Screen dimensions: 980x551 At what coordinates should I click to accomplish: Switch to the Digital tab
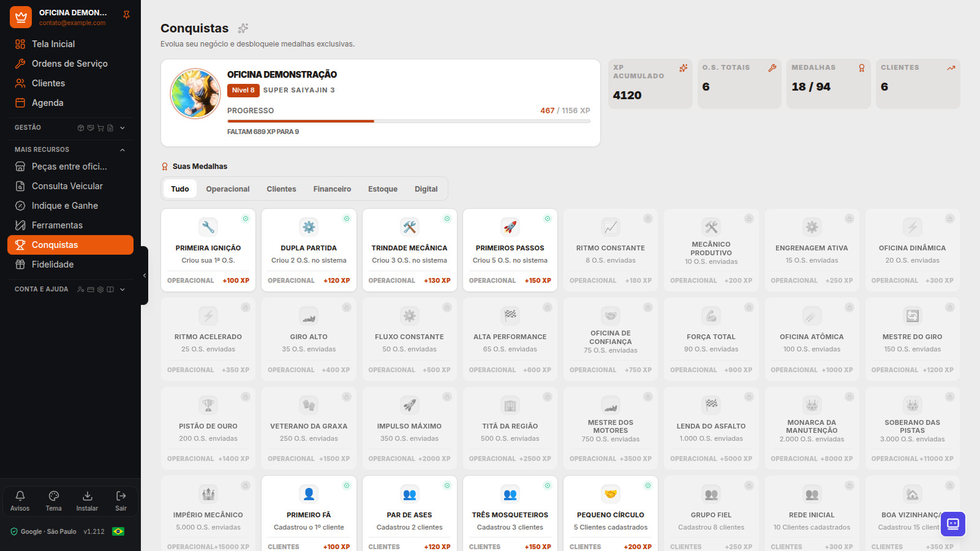(x=426, y=189)
